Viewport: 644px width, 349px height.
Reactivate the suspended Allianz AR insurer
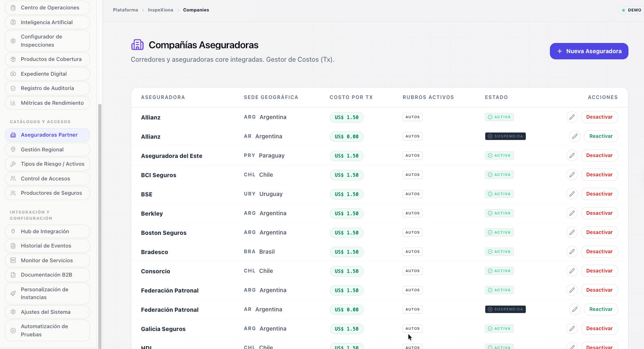pos(601,136)
